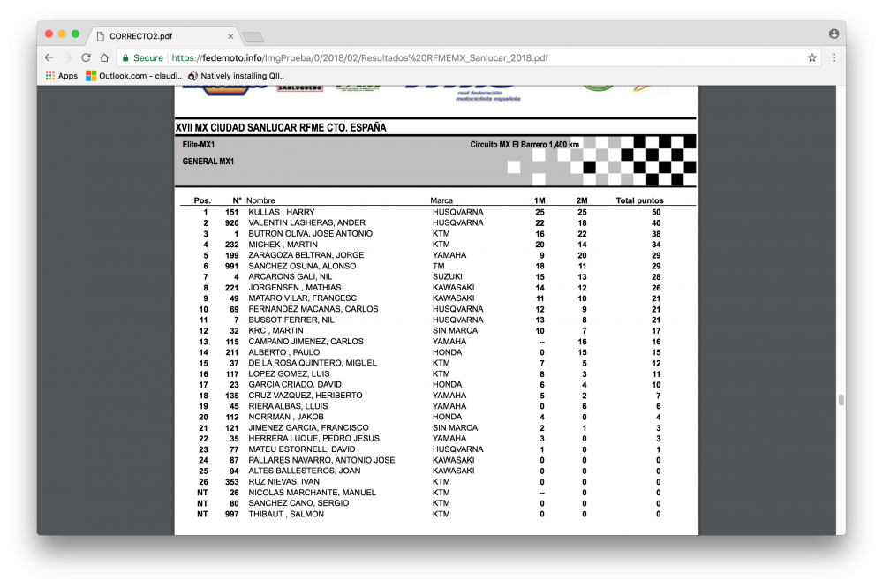Click the name MATEU ESTORNELL, DAVID

pyautogui.click(x=302, y=449)
